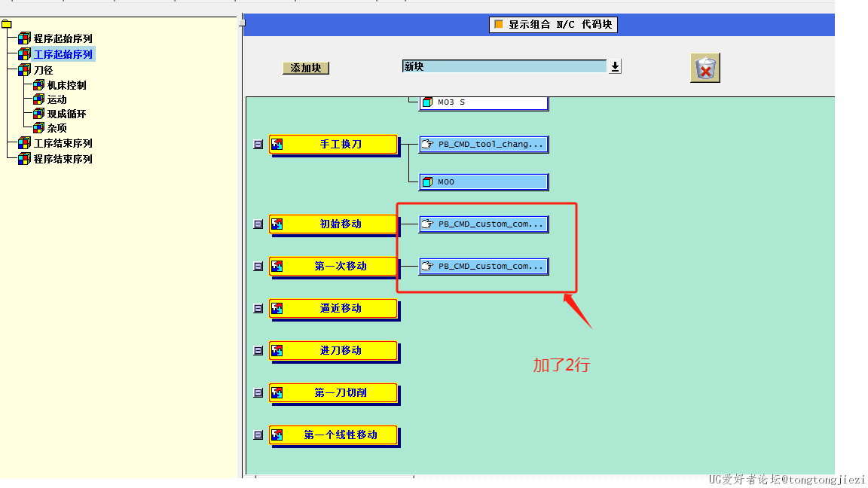868x488 pixels.
Task: Collapse the 第一刀切削 event
Action: click(258, 393)
